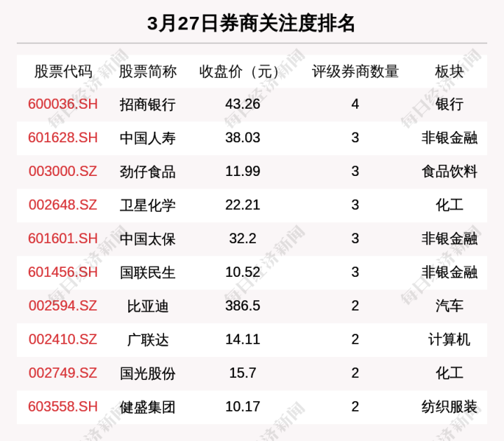Click stock name 国光股份
This screenshot has height=441, width=504.
tap(147, 373)
